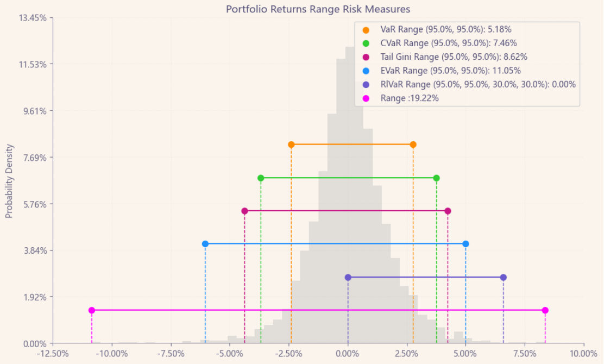Click the right endpoint of the green CVaR line
604x364 pixels.
[x=437, y=178]
